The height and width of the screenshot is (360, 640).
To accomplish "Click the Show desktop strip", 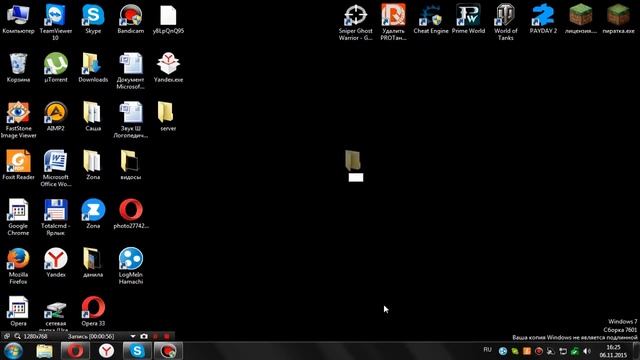I will [636, 351].
